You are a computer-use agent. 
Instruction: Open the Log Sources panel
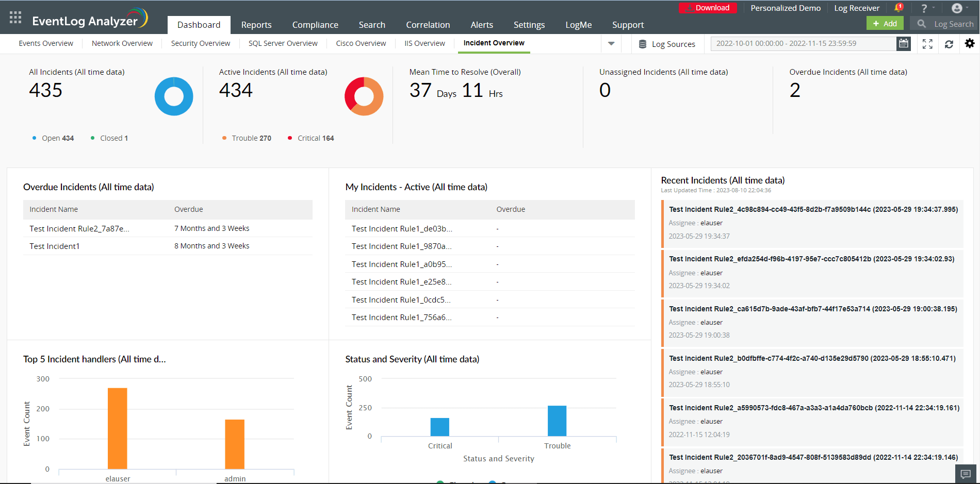[667, 44]
